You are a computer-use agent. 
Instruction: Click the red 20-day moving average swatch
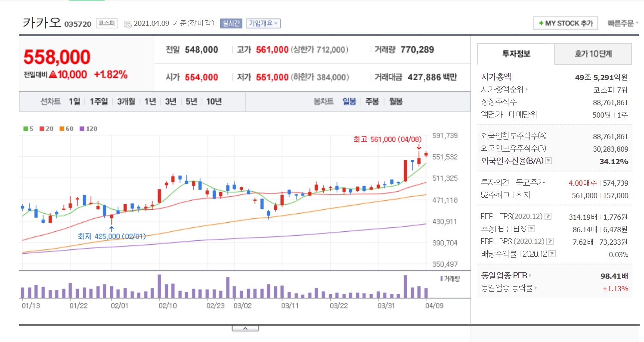pyautogui.click(x=42, y=128)
